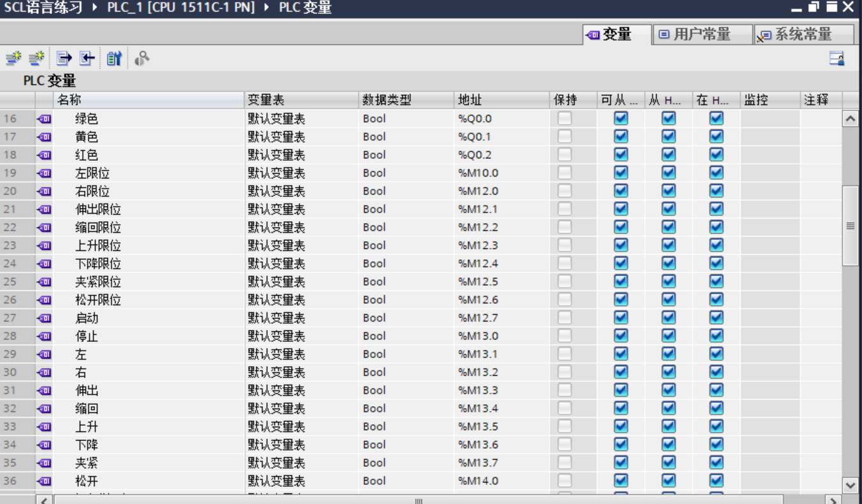The width and height of the screenshot is (862, 504).
Task: Uncheck the 可从 checkbox for 停止
Action: coord(621,336)
